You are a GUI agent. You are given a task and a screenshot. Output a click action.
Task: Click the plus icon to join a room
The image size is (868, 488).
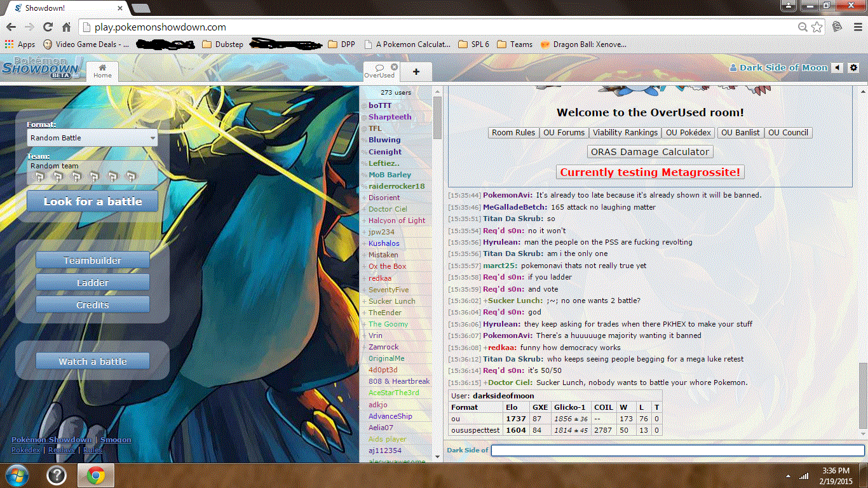[416, 72]
